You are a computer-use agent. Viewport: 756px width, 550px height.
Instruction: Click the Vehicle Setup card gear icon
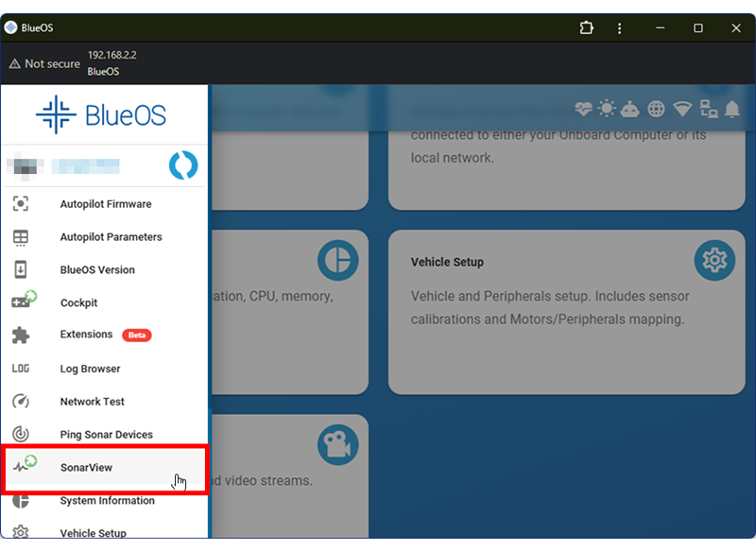714,260
